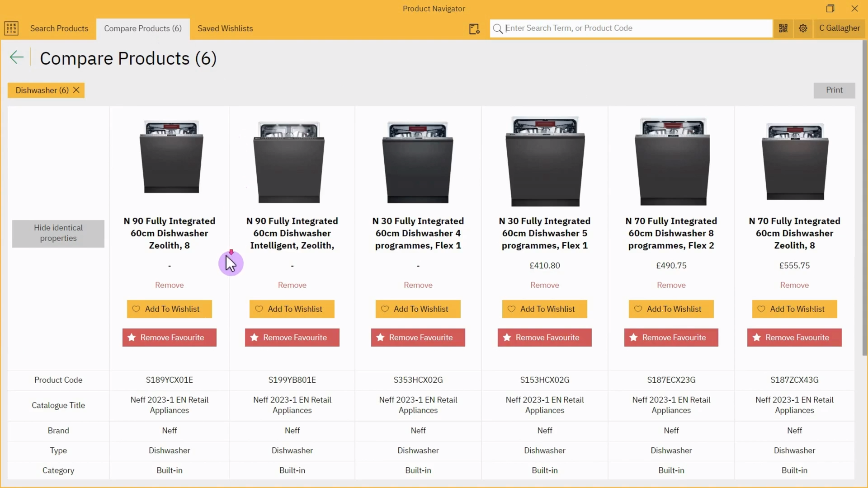
Task: Open the settings gear icon
Action: pos(803,28)
